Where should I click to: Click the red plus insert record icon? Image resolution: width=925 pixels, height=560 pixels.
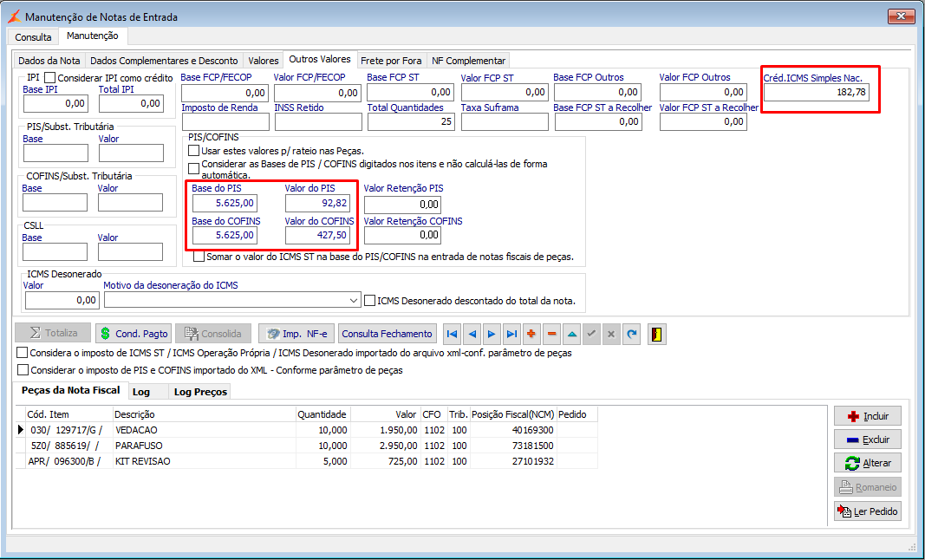[x=531, y=334]
